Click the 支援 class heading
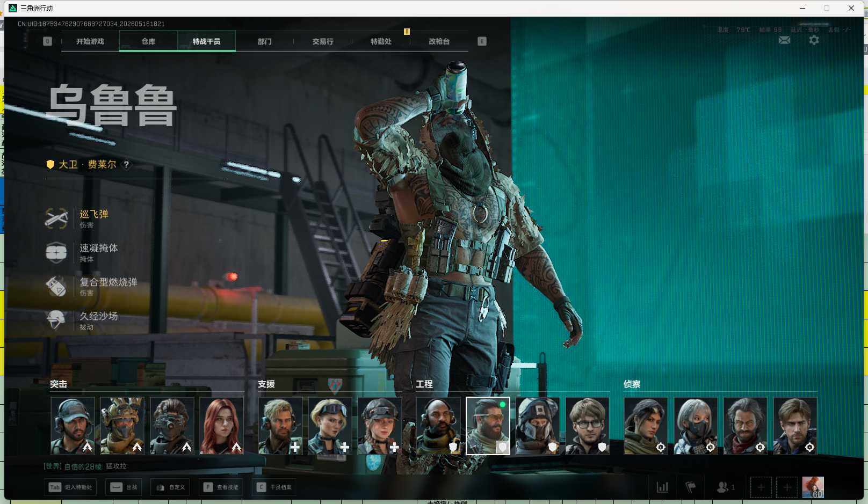The image size is (868, 504). [x=266, y=384]
